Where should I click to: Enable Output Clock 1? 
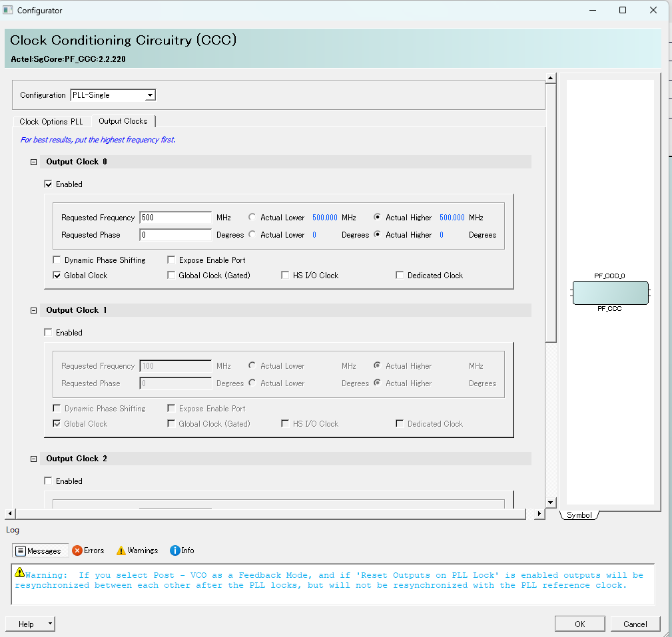pos(48,332)
